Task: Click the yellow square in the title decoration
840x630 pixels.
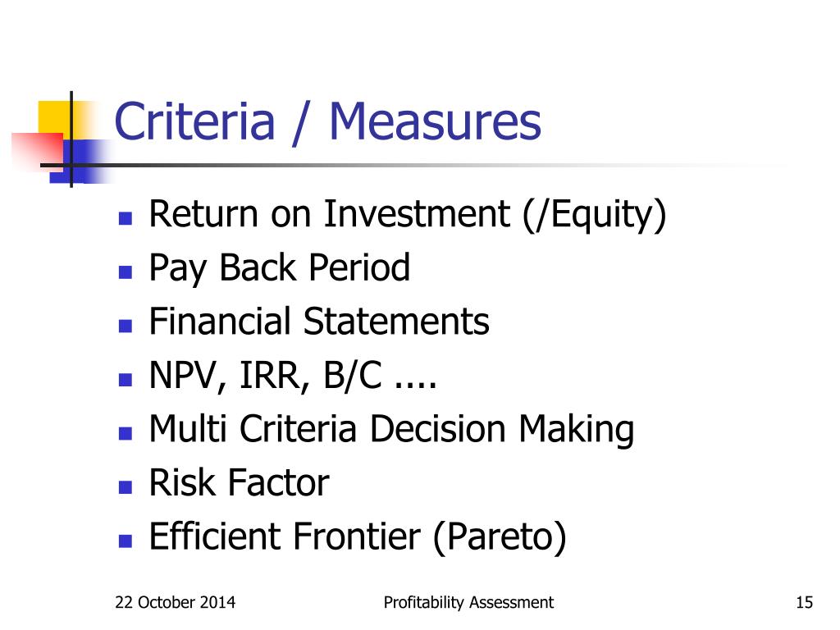Action: pos(53,119)
